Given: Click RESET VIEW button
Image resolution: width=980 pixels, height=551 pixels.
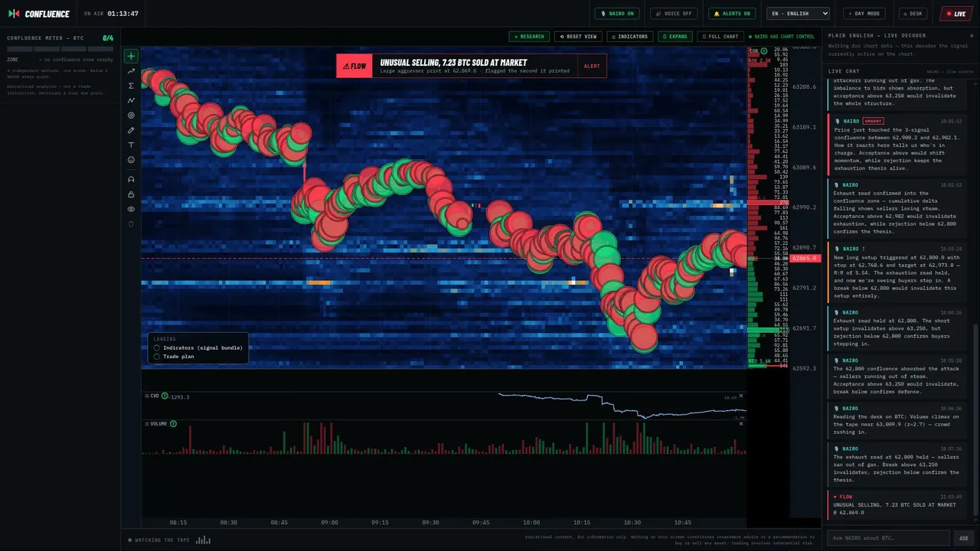Looking at the screenshot, I should (578, 36).
